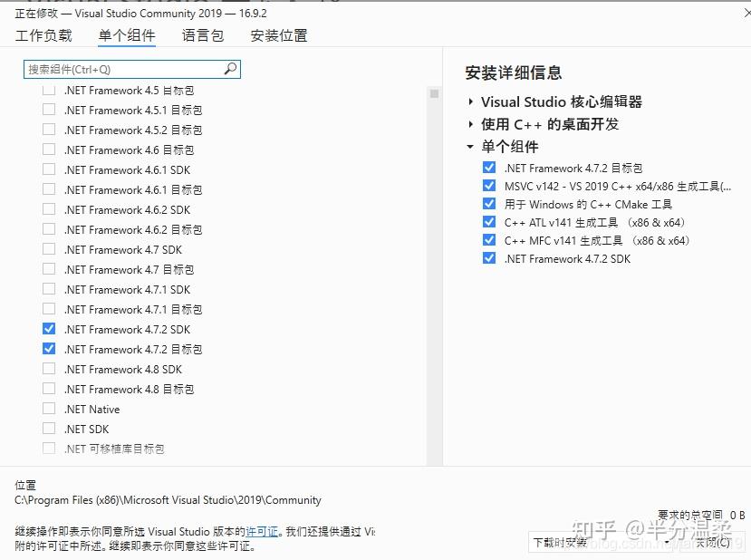The image size is (751, 560).
Task: Check the .NET Native component
Action: tap(49, 409)
